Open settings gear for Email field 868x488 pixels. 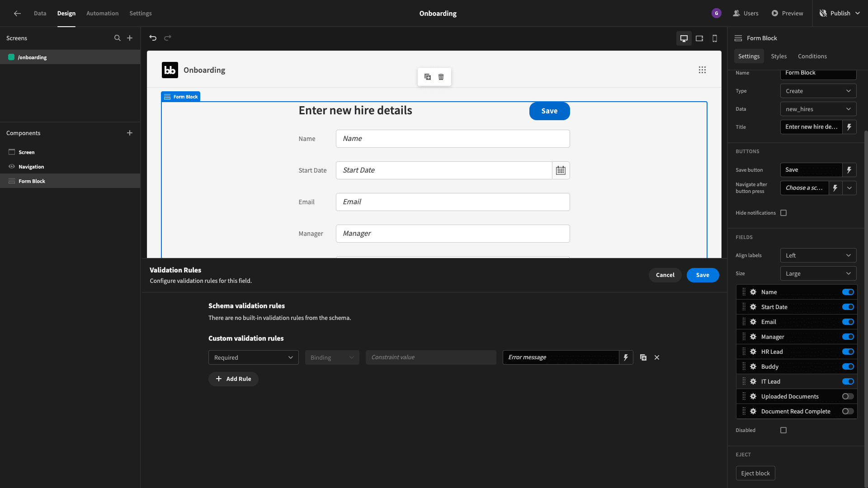pyautogui.click(x=753, y=322)
